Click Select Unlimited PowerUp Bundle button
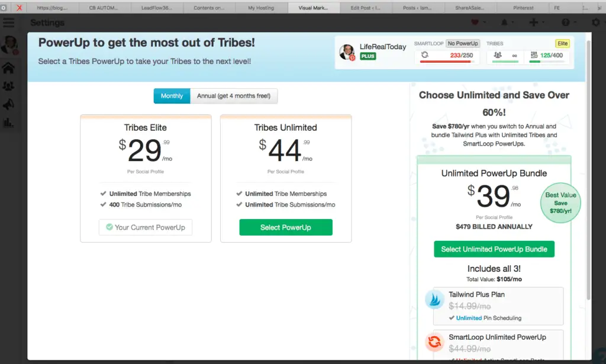The image size is (606, 364). point(494,249)
